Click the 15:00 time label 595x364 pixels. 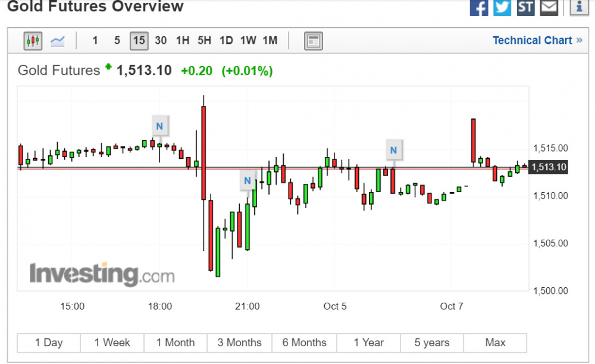[73, 306]
